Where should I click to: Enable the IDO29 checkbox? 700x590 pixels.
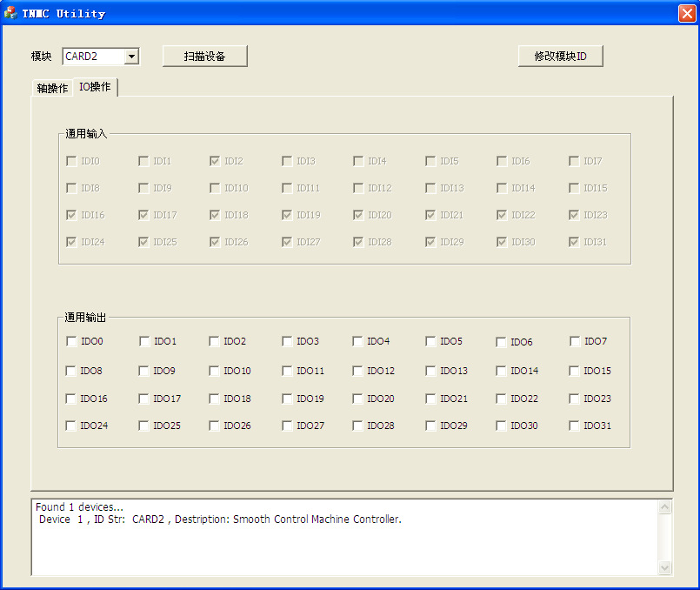[x=430, y=426]
